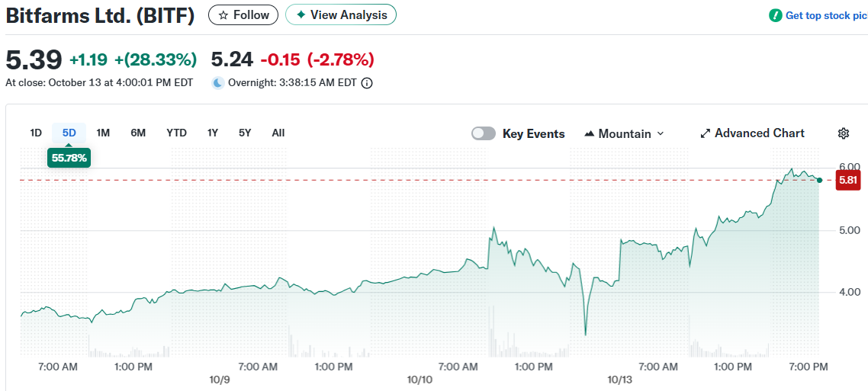This screenshot has width=868, height=391.
Task: Select the 1D time range
Action: point(36,133)
